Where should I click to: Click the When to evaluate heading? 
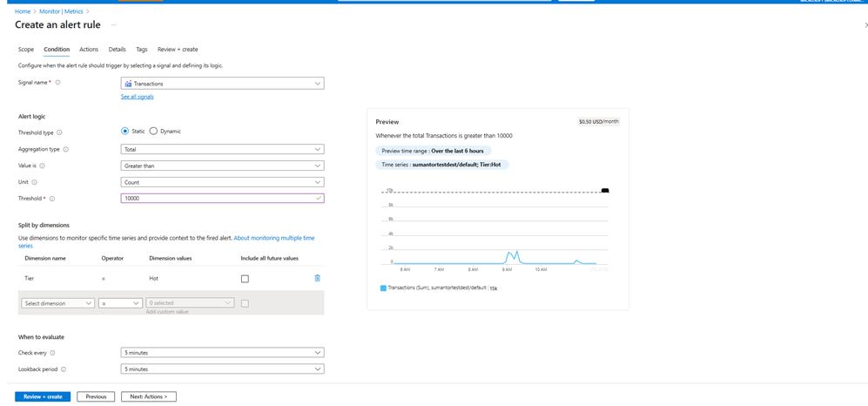pos(41,337)
